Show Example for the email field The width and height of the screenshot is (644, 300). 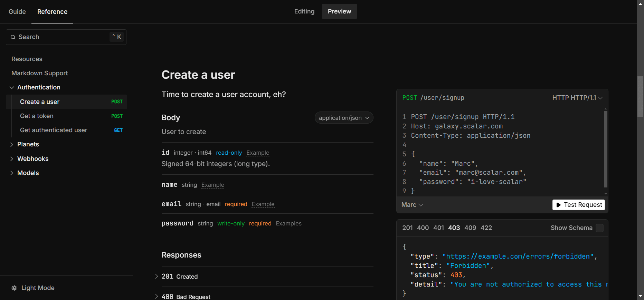pyautogui.click(x=263, y=204)
